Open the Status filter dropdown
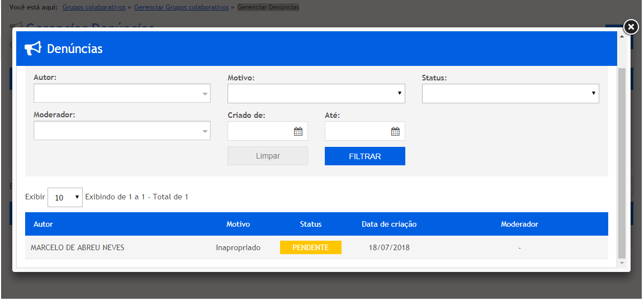This screenshot has height=301, width=644. [510, 94]
